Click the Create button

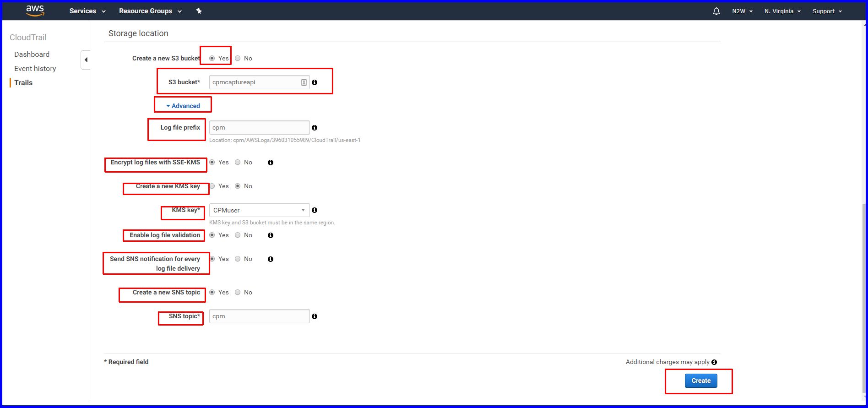click(x=701, y=381)
